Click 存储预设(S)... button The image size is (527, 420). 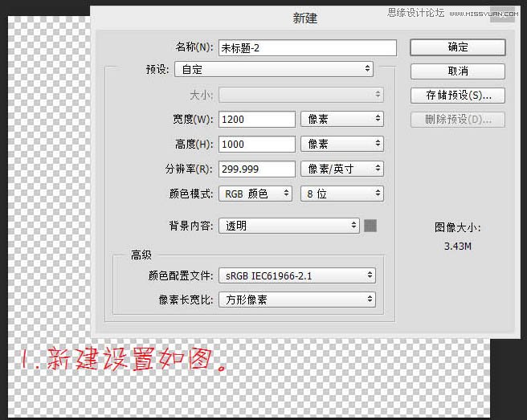click(x=458, y=96)
